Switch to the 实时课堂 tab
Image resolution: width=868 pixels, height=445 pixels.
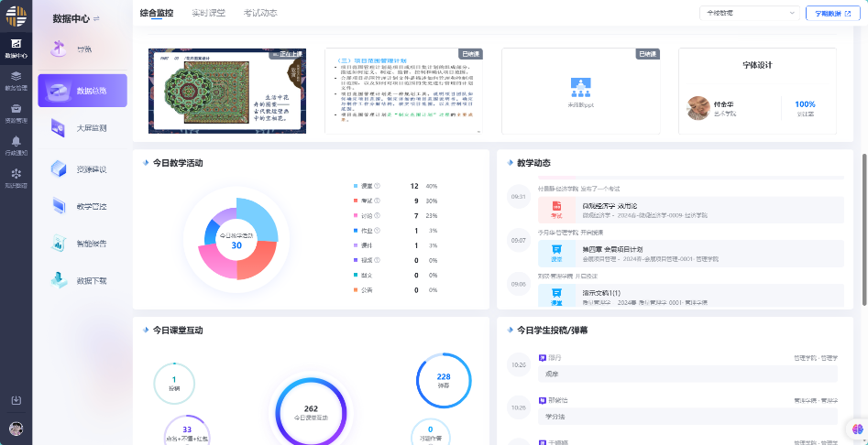(207, 14)
